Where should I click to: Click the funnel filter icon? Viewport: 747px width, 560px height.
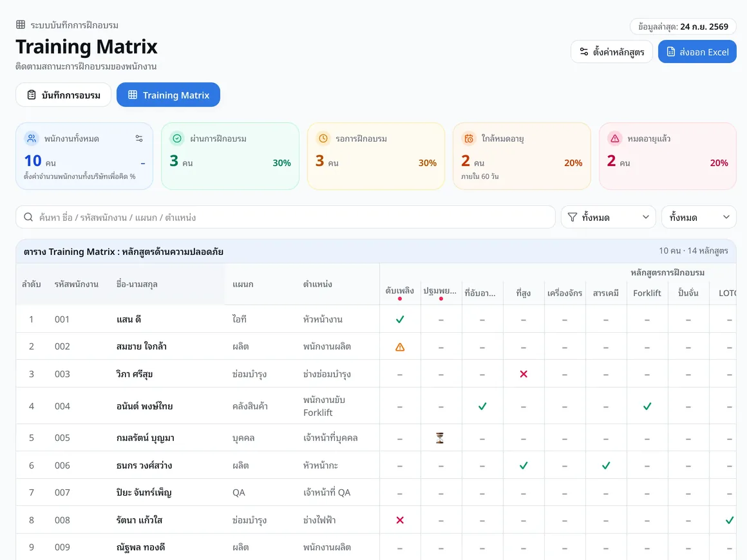tap(572, 217)
